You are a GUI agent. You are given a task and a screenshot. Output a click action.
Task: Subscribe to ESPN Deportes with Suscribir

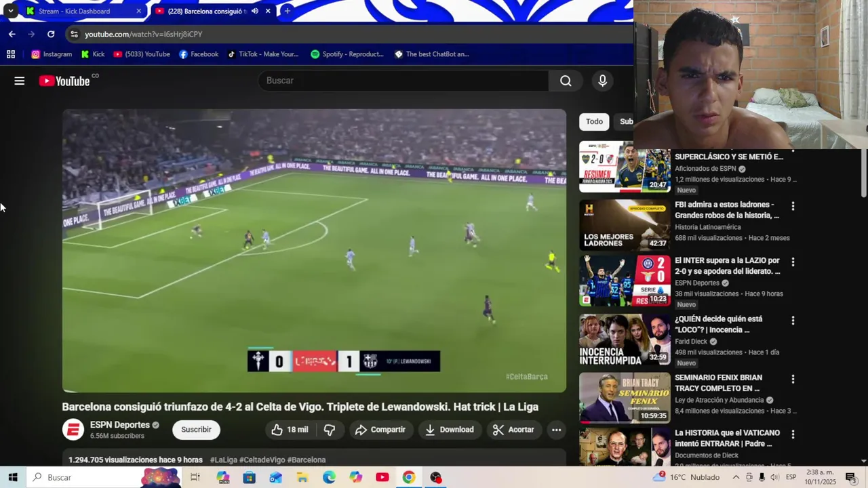pos(196,430)
